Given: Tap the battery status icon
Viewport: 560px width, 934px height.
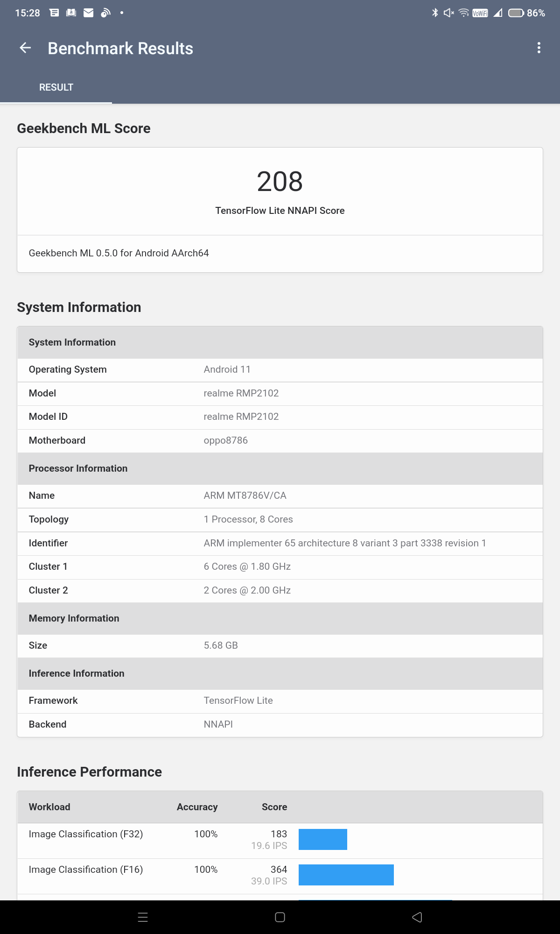Looking at the screenshot, I should click(x=516, y=13).
